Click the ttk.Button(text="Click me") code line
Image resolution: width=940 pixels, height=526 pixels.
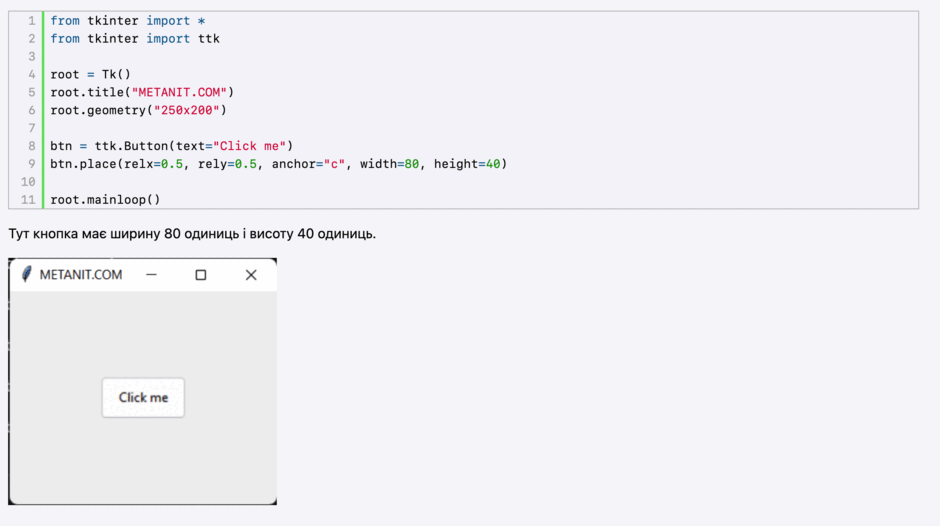(x=171, y=146)
